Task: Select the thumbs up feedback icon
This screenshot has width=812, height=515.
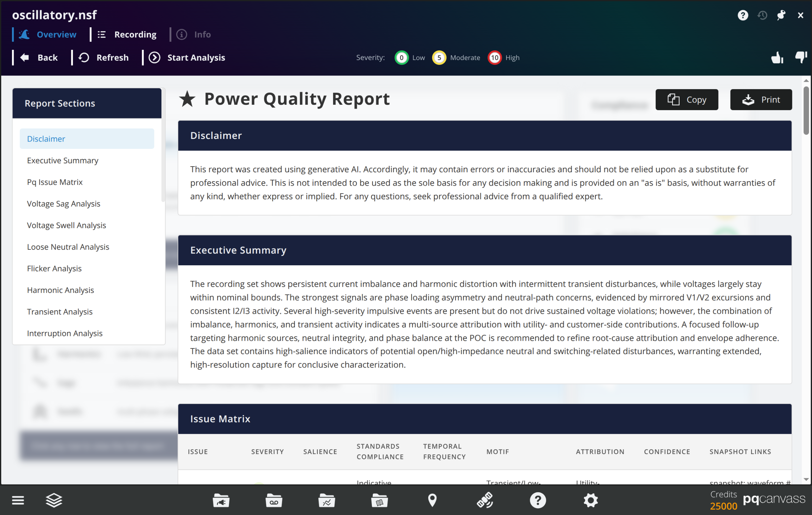Action: [777, 58]
